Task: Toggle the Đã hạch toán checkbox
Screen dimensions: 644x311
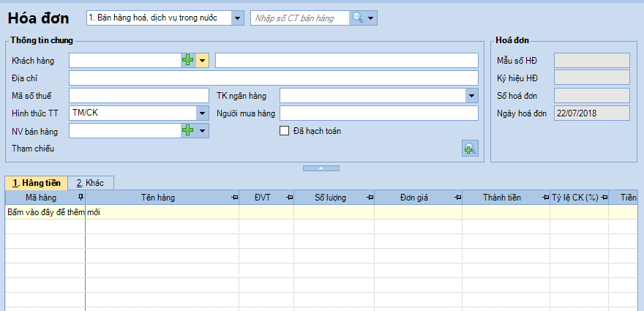Action: click(x=284, y=131)
